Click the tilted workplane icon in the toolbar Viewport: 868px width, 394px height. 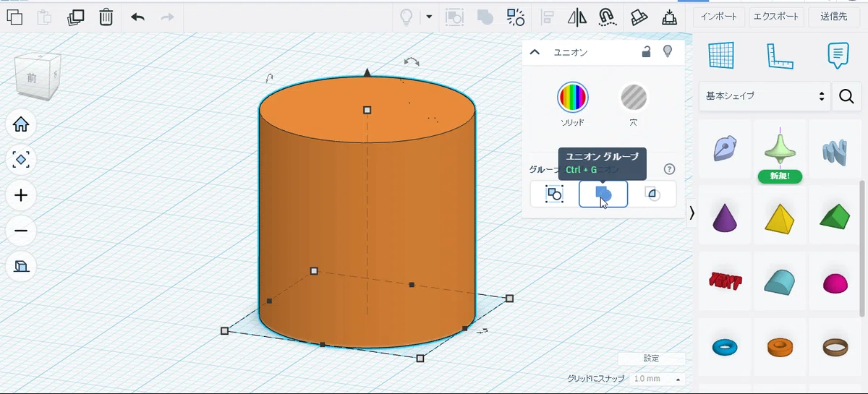coord(639,17)
